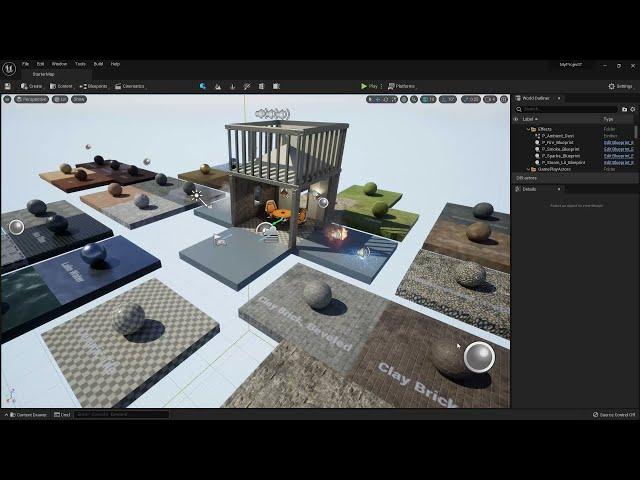This screenshot has height=480, width=640.
Task: Switch to Mesh Paint mode icon
Action: pos(247,86)
